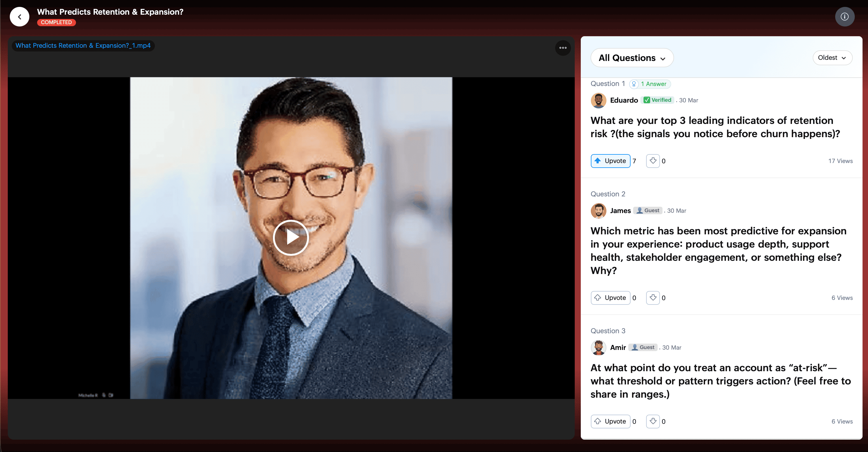This screenshot has height=452, width=868.
Task: Change sort order from Oldest
Action: click(832, 58)
